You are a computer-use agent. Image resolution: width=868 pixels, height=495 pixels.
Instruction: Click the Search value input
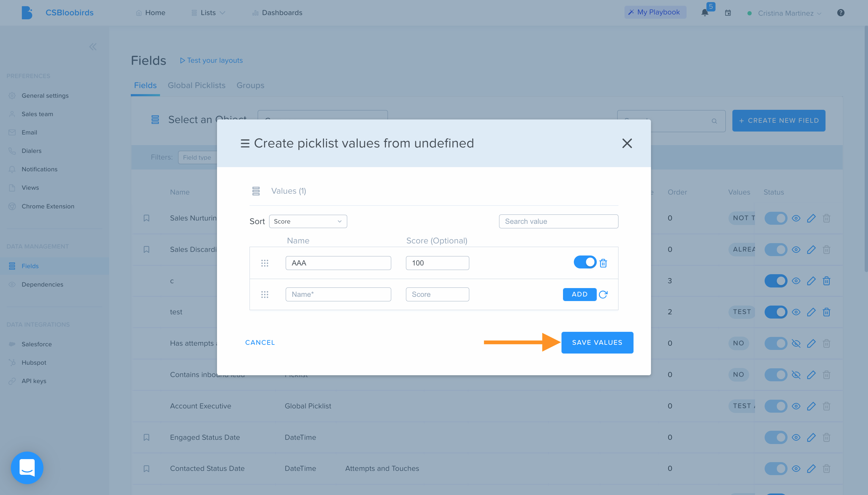[x=558, y=221]
